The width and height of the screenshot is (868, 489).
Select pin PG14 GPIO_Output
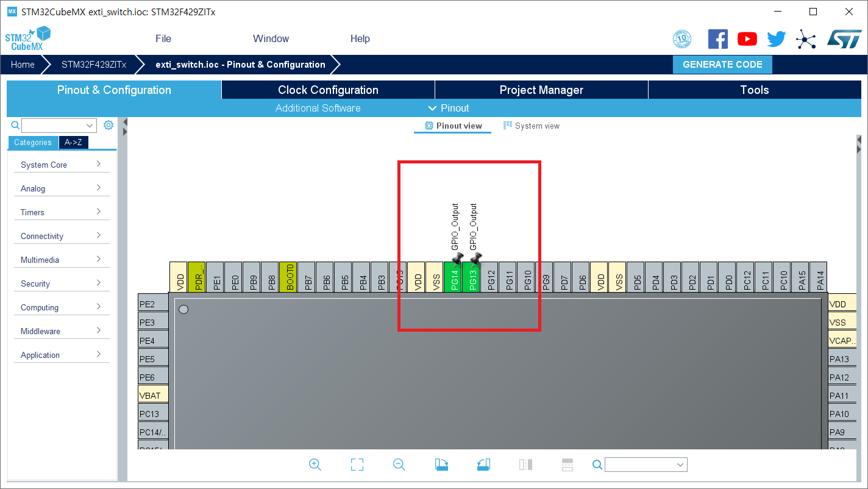[454, 276]
